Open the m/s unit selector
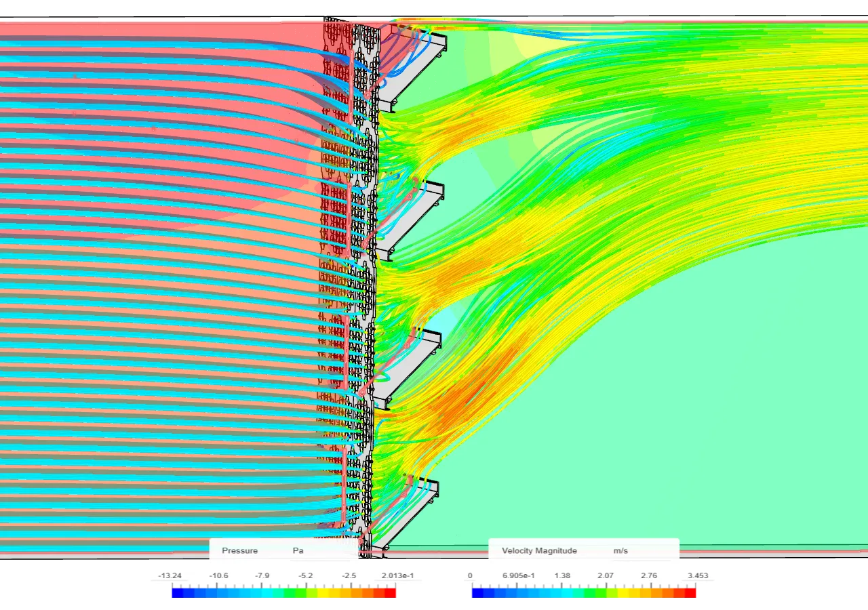 [620, 551]
